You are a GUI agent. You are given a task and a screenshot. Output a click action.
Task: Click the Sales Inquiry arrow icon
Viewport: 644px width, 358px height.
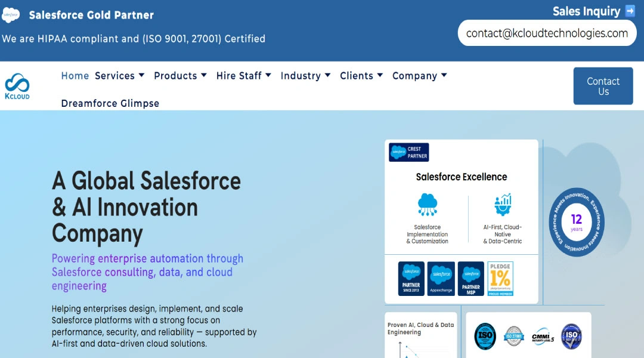coord(630,11)
